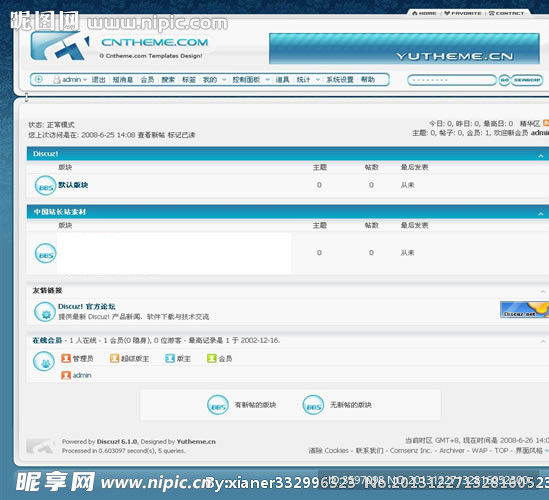549x500 pixels.
Task: Click BBS icon in 中国站长站素材 section
Action: pyautogui.click(x=46, y=253)
